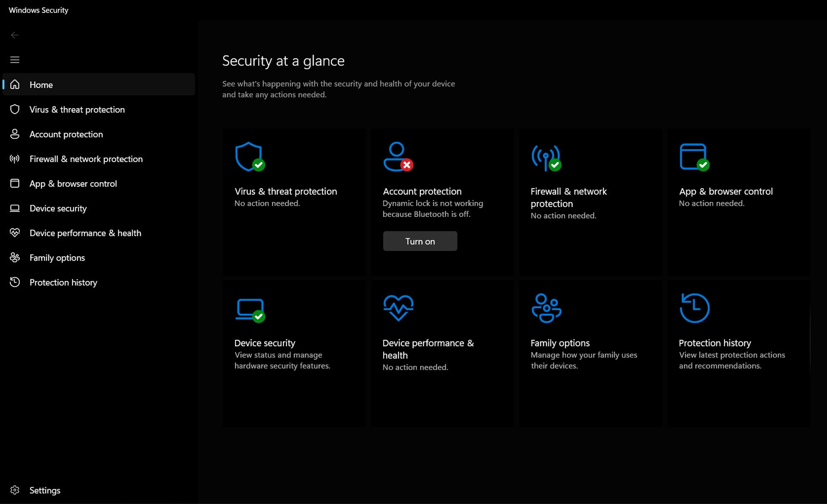This screenshot has width=827, height=504.
Task: Enable Dynamic lock via Turn on button
Action: [420, 241]
